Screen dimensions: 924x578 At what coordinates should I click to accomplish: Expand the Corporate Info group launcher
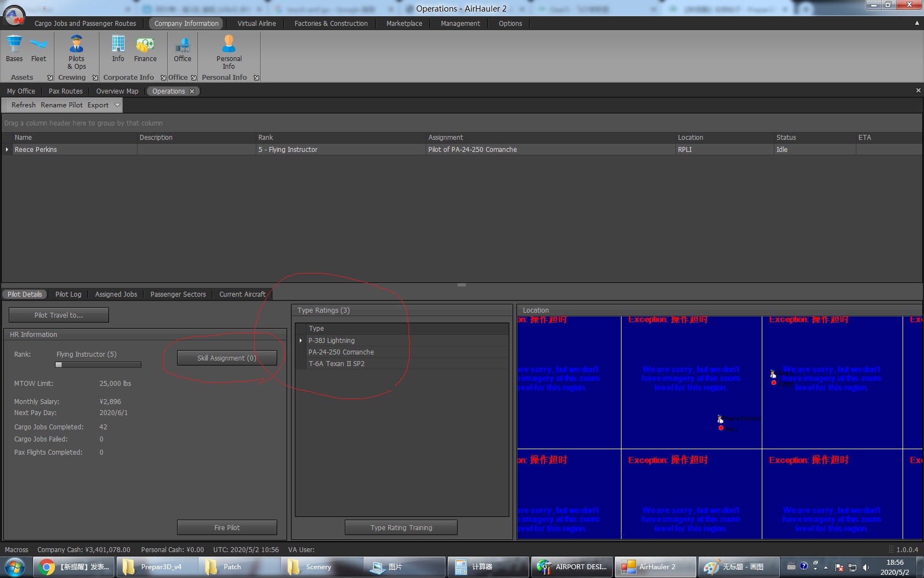[x=163, y=78]
